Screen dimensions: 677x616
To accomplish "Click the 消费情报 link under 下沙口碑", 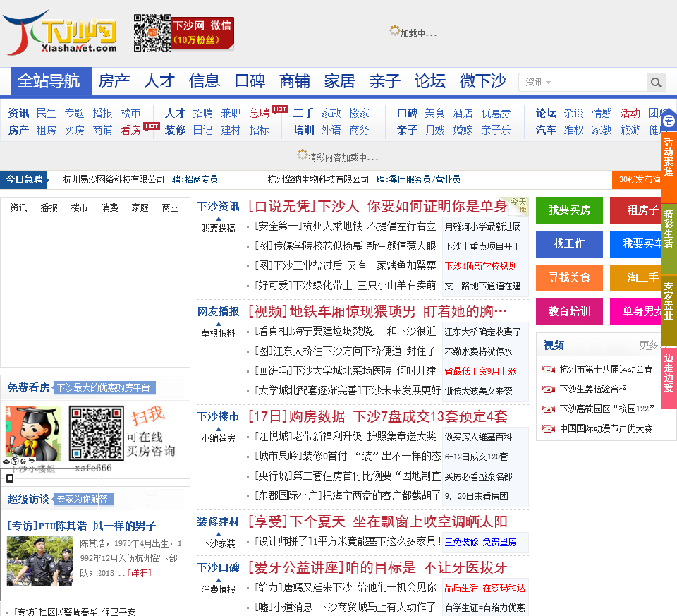I will pyautogui.click(x=218, y=589).
